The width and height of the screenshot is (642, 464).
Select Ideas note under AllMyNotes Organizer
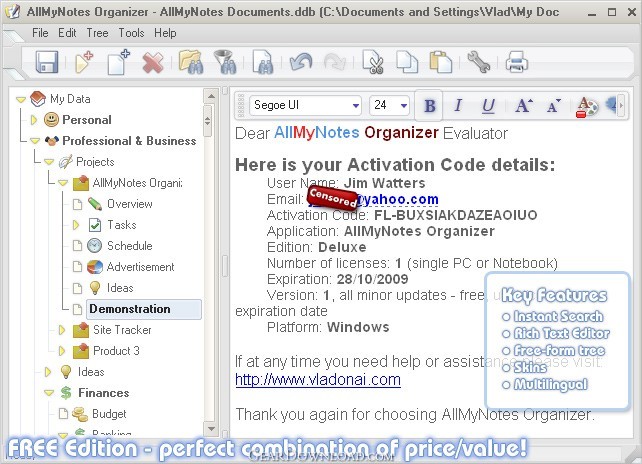point(111,288)
